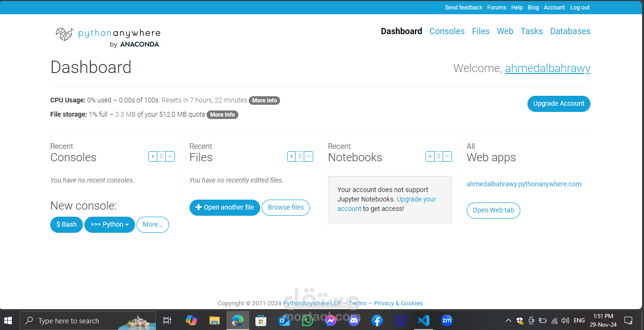Viewport: 644px width, 330px height.
Task: Decrease number of recent Notebooks shown
Action: [x=447, y=156]
